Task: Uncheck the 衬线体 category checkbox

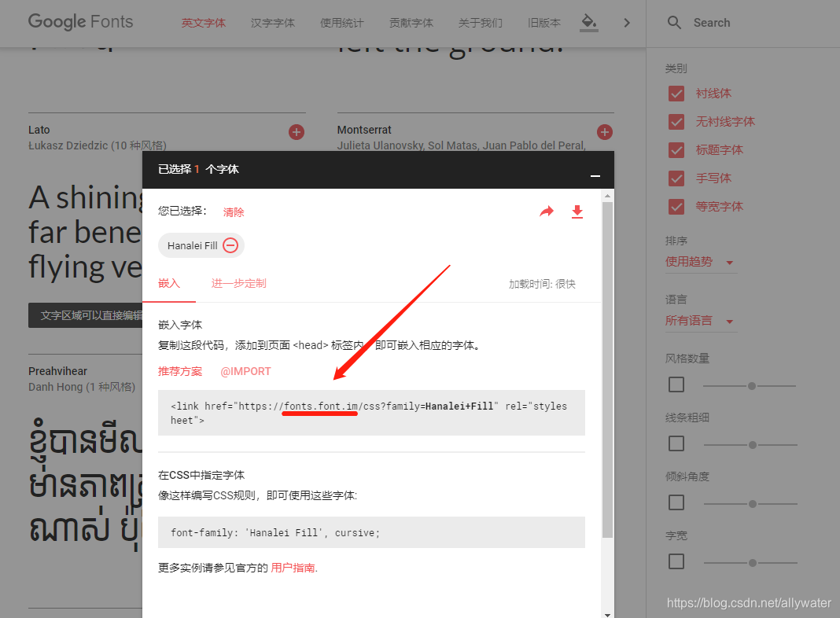Action: click(x=676, y=94)
